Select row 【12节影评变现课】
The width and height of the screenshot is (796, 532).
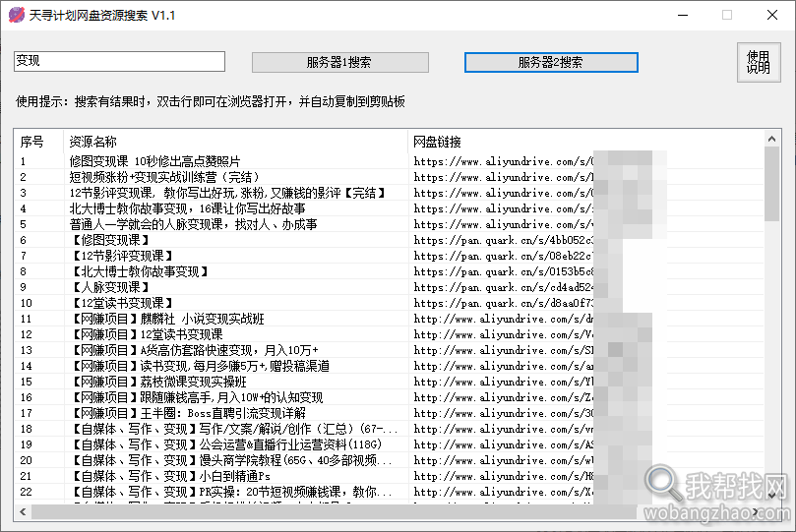coord(390,256)
